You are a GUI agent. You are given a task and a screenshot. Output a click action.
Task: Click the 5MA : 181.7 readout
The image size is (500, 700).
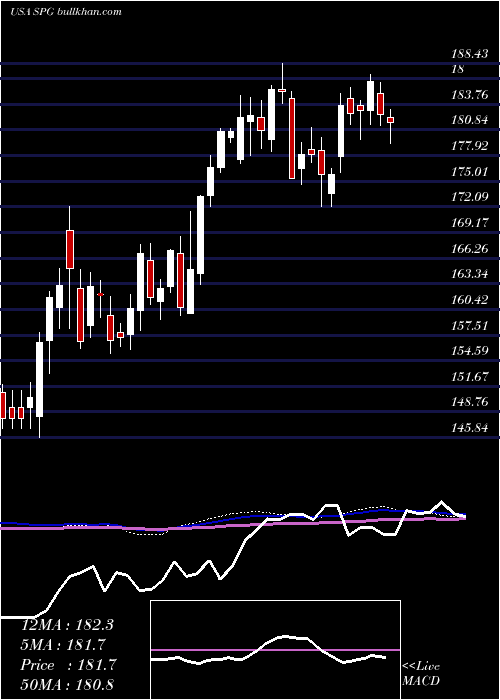click(63, 645)
